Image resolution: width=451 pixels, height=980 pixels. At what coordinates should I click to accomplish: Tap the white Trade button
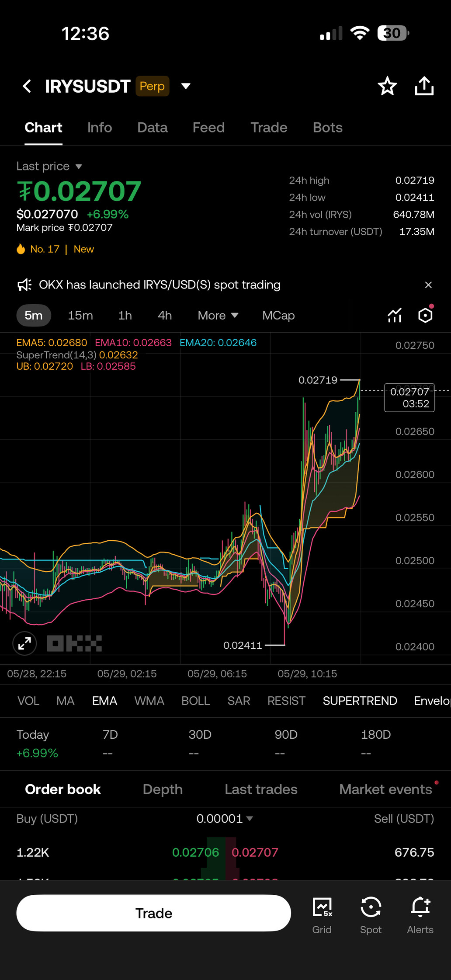153,913
